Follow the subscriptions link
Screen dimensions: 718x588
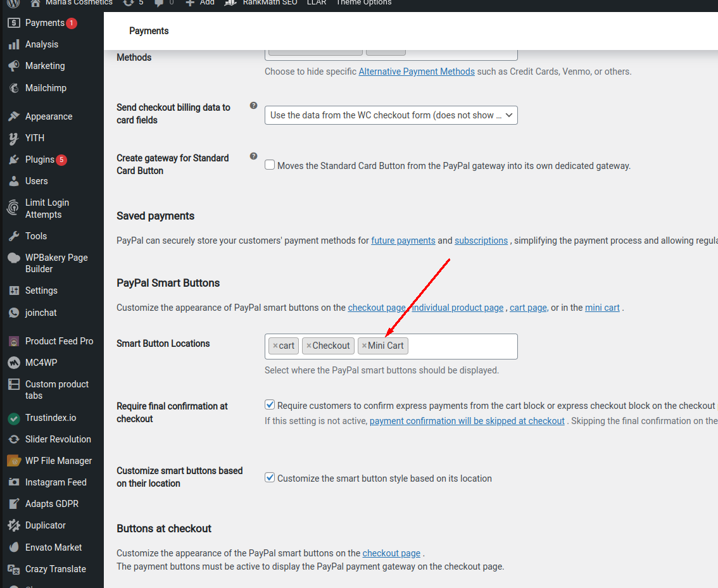pyautogui.click(x=481, y=241)
